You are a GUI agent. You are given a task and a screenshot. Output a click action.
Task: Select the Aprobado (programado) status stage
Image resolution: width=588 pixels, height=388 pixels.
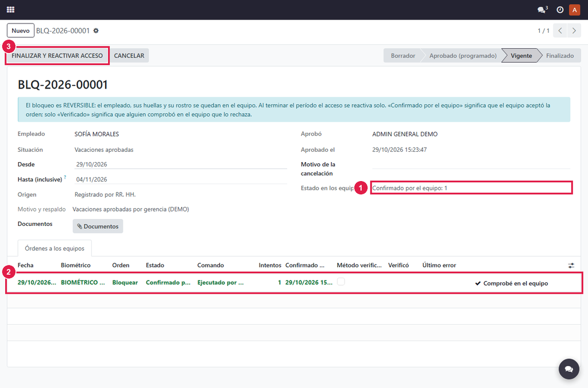click(463, 56)
